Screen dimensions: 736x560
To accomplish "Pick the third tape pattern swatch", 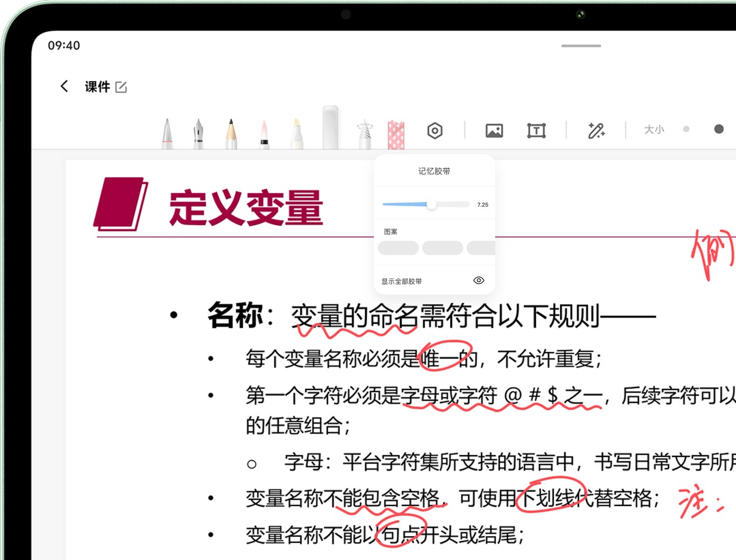I will [481, 248].
